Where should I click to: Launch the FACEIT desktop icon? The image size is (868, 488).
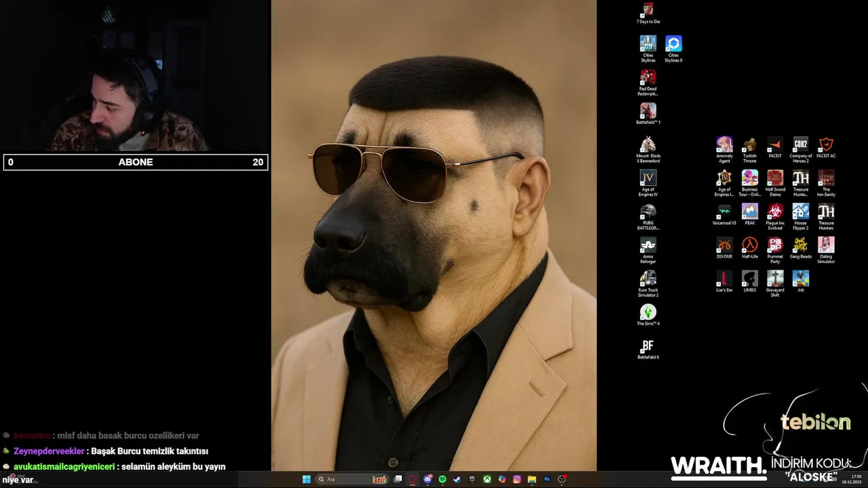coord(775,147)
